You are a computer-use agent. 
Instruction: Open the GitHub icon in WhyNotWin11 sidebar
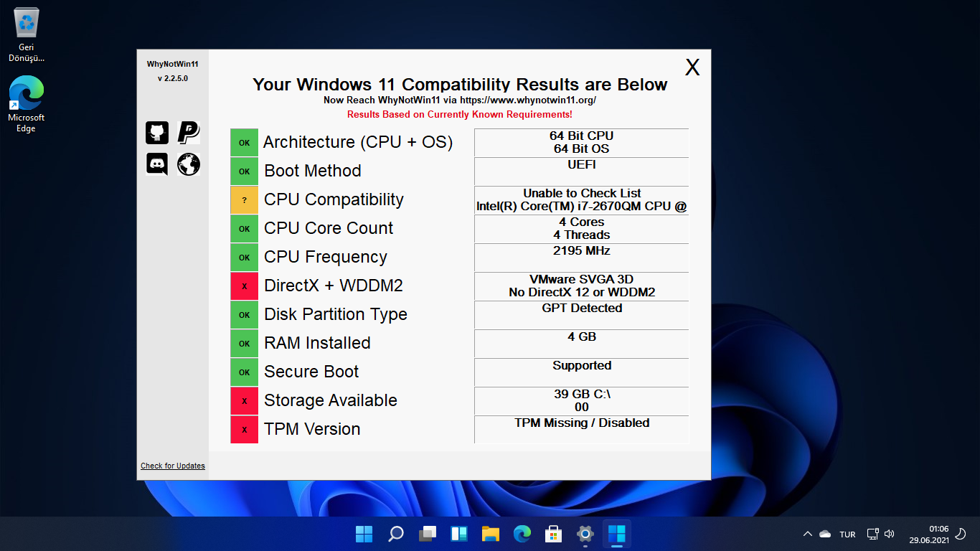pyautogui.click(x=157, y=133)
